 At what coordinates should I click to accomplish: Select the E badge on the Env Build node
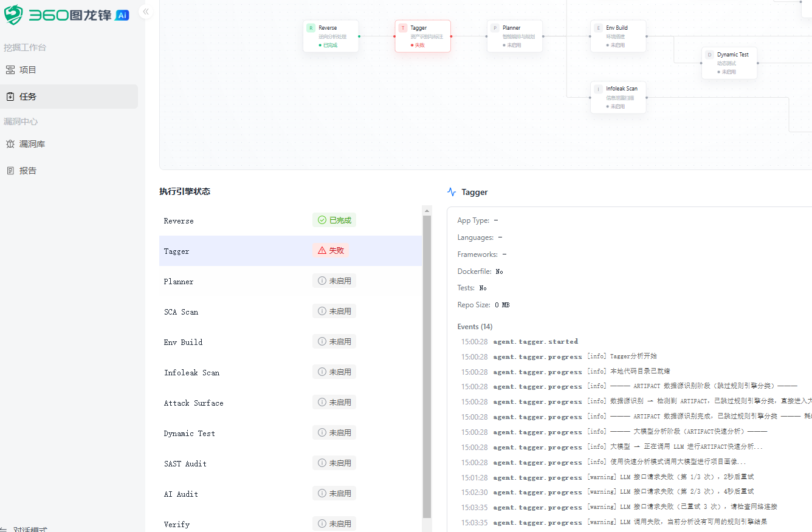pyautogui.click(x=599, y=28)
